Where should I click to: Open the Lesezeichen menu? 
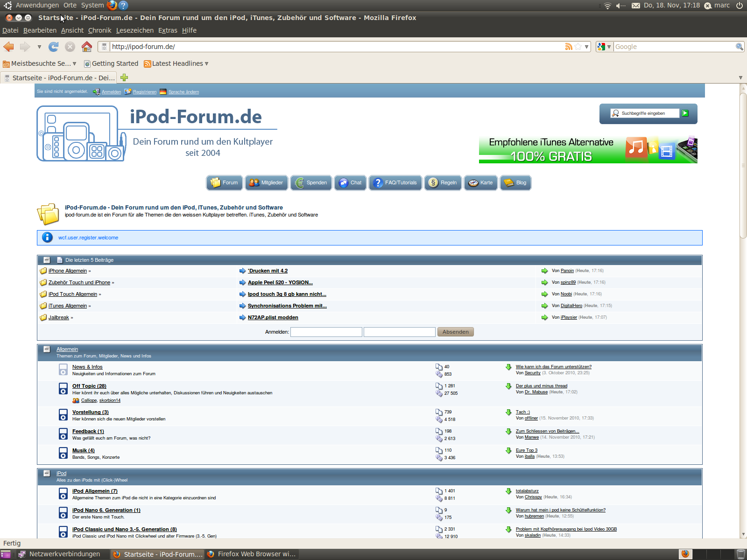pyautogui.click(x=135, y=30)
